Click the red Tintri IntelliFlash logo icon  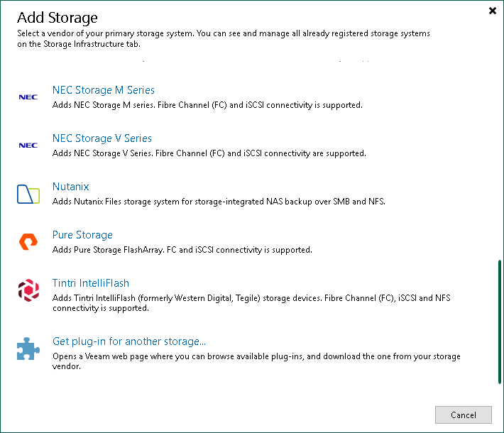tap(28, 290)
